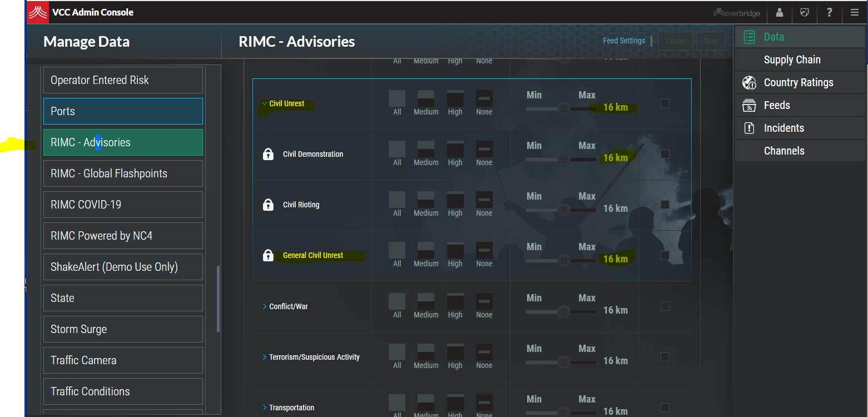Click the shield mask icon in header
The width and height of the screenshot is (868, 417).
coord(805,12)
